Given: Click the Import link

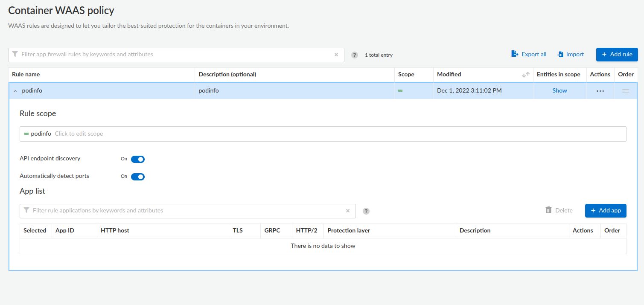Looking at the screenshot, I should tap(571, 54).
